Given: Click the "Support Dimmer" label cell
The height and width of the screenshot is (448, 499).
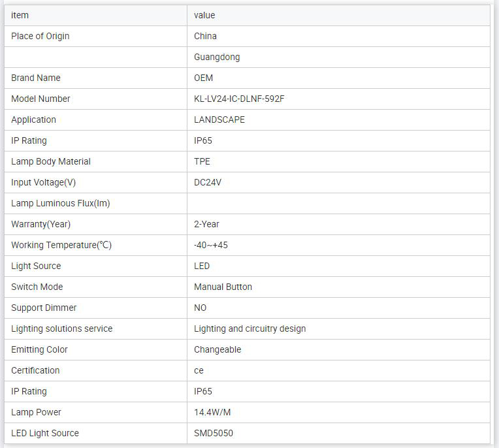Looking at the screenshot, I should pos(44,308).
